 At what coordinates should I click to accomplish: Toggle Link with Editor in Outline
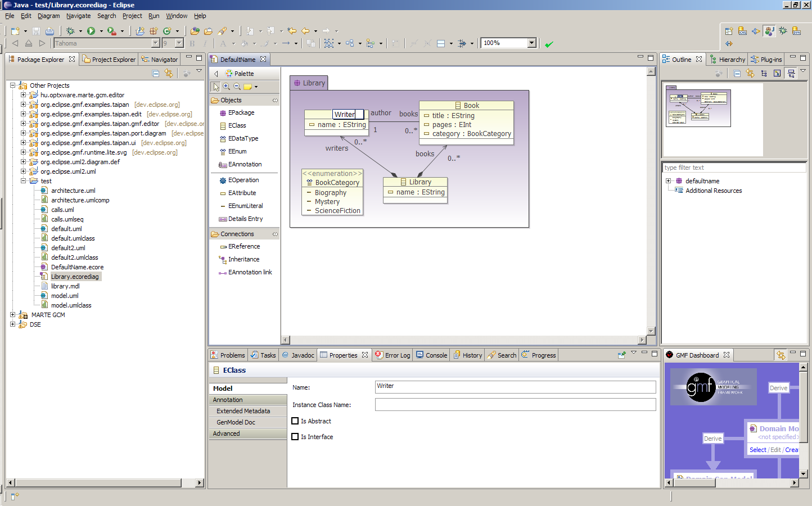[750, 73]
